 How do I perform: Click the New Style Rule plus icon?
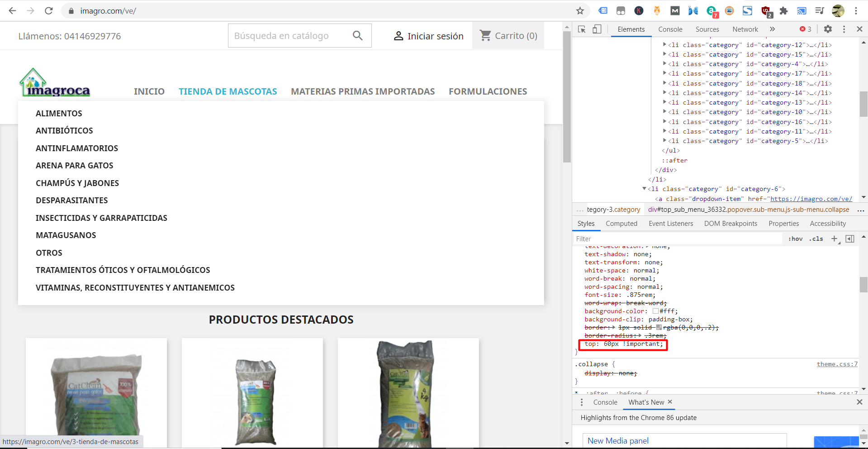click(x=835, y=239)
